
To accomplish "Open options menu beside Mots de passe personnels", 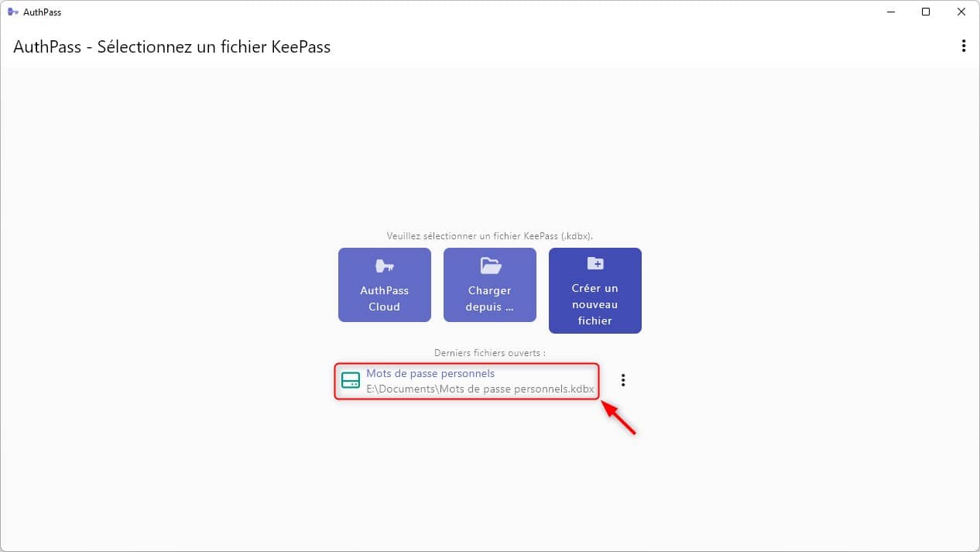I will [x=623, y=380].
